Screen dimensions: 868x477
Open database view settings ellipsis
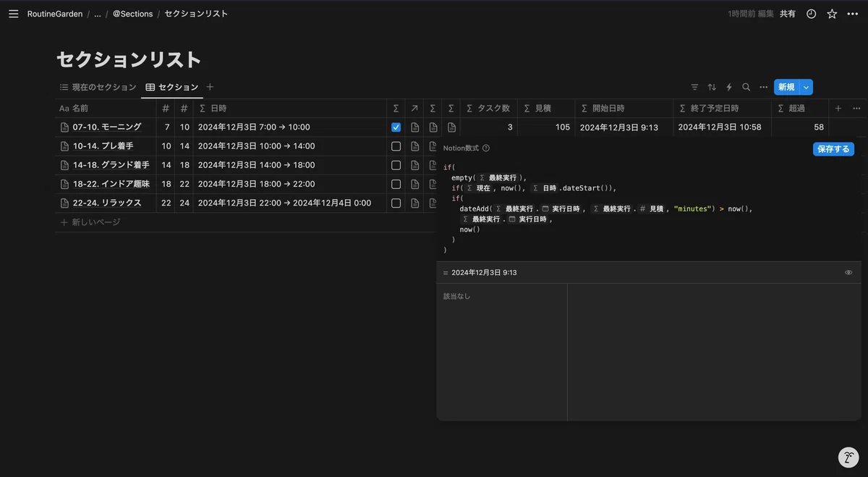(x=763, y=87)
